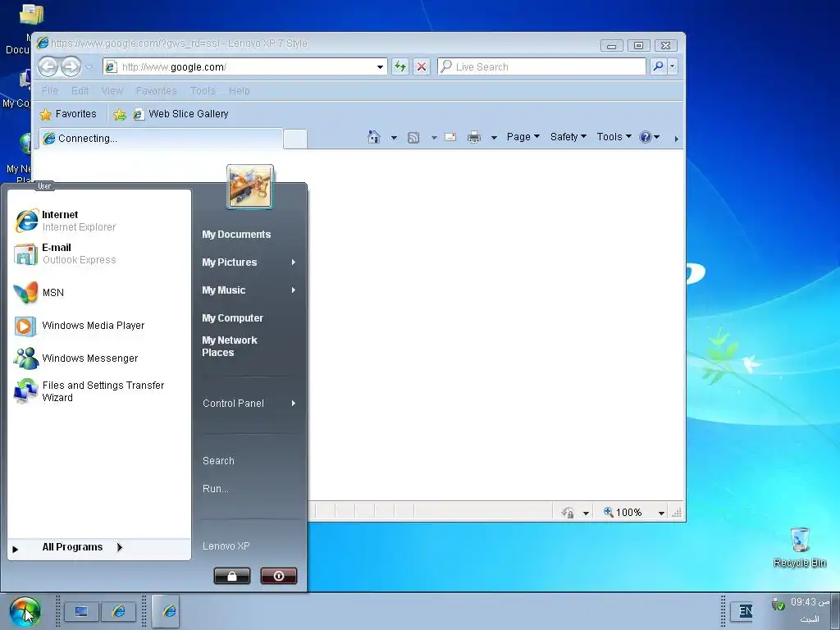Launch Windows Messenger
This screenshot has width=840, height=630.
pyautogui.click(x=99, y=358)
